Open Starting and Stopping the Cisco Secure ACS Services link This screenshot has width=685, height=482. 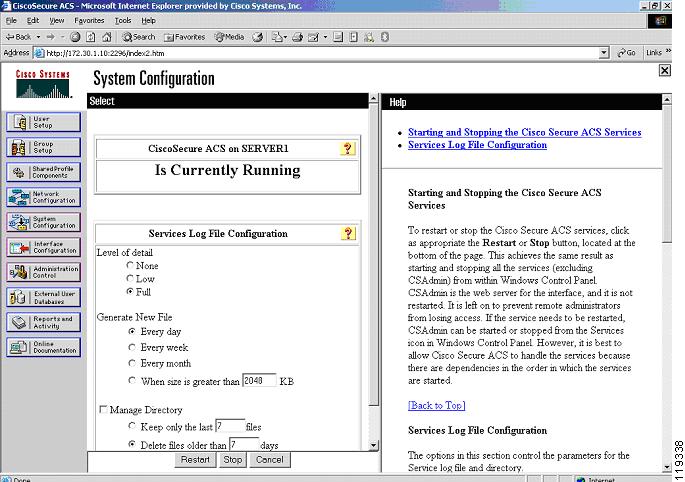click(x=525, y=132)
